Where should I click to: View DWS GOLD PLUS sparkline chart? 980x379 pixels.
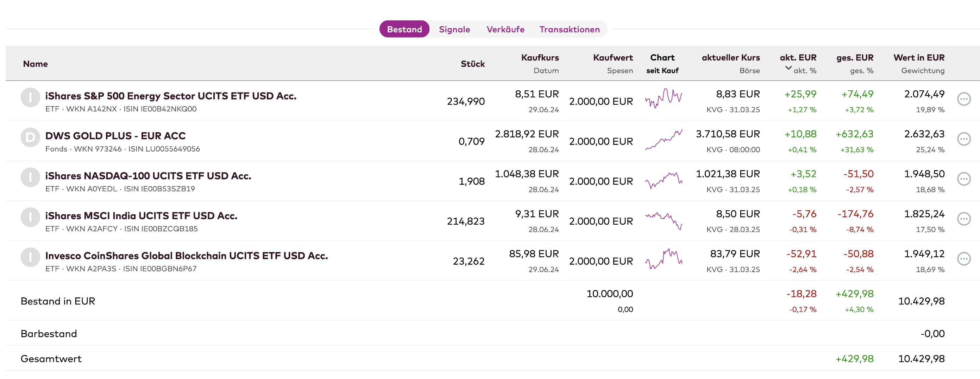(x=664, y=140)
